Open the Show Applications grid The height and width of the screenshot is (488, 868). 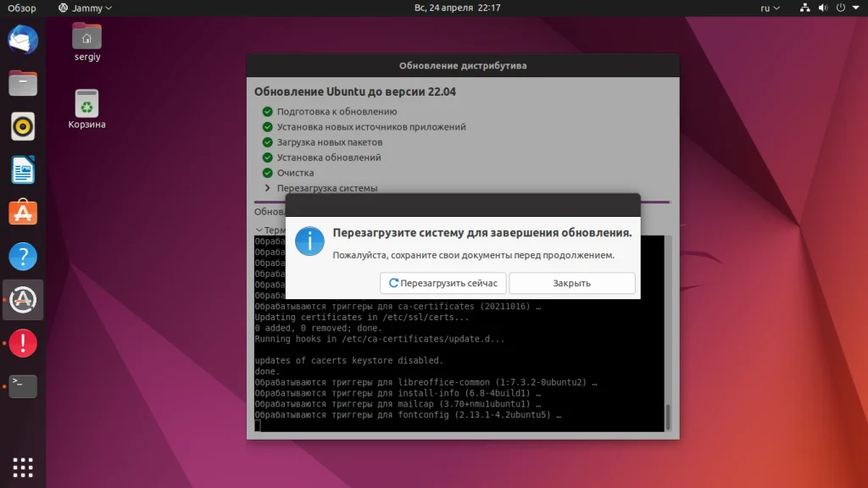[x=22, y=467]
